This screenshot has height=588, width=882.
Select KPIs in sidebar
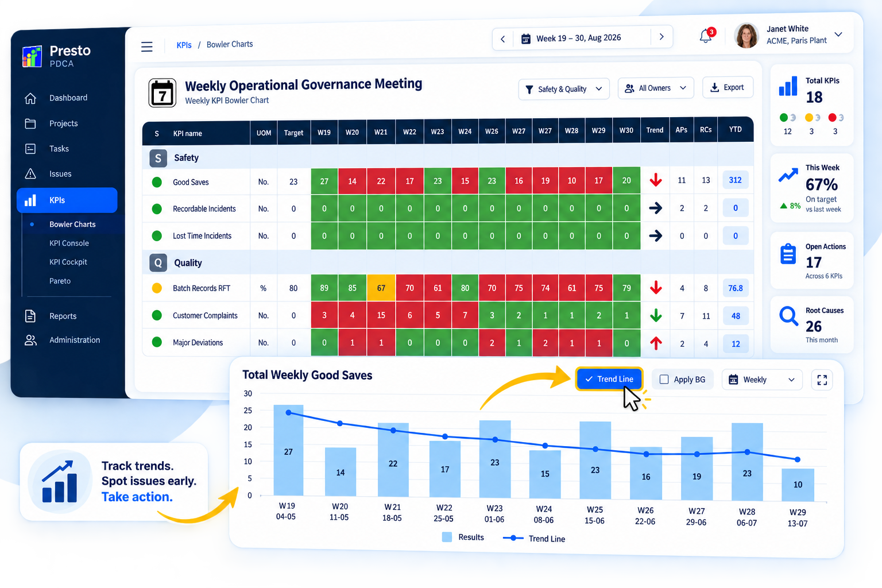pos(67,200)
